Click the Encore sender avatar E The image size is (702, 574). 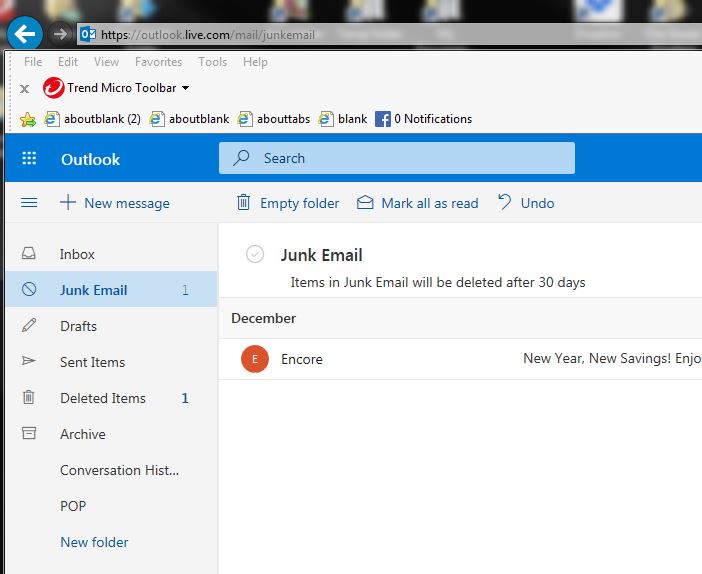255,359
